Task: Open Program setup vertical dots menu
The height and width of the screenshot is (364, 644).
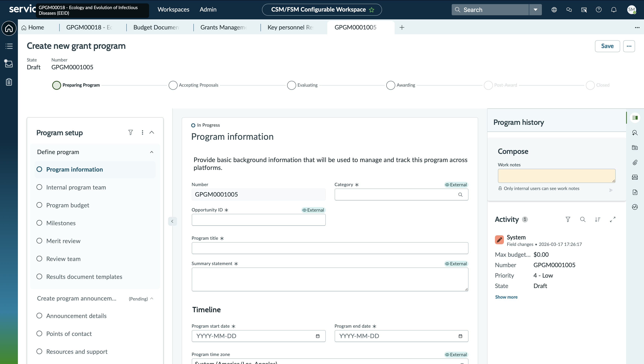Action: [x=143, y=132]
